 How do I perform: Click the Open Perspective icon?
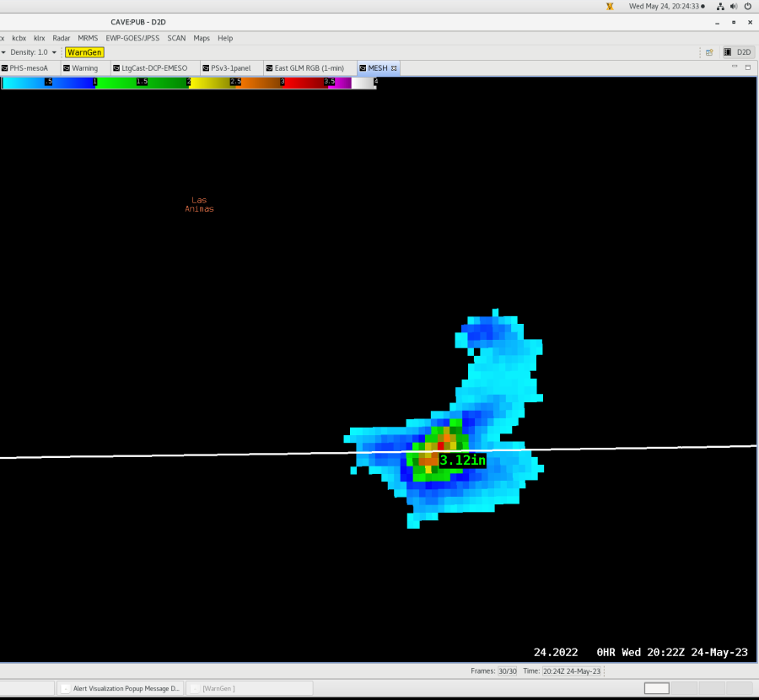tap(709, 52)
